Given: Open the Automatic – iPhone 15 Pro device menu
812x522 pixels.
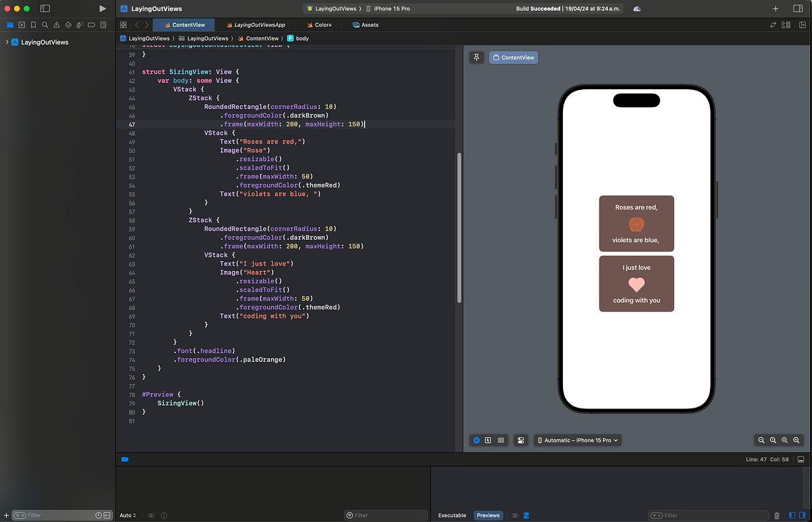Looking at the screenshot, I should point(577,440).
